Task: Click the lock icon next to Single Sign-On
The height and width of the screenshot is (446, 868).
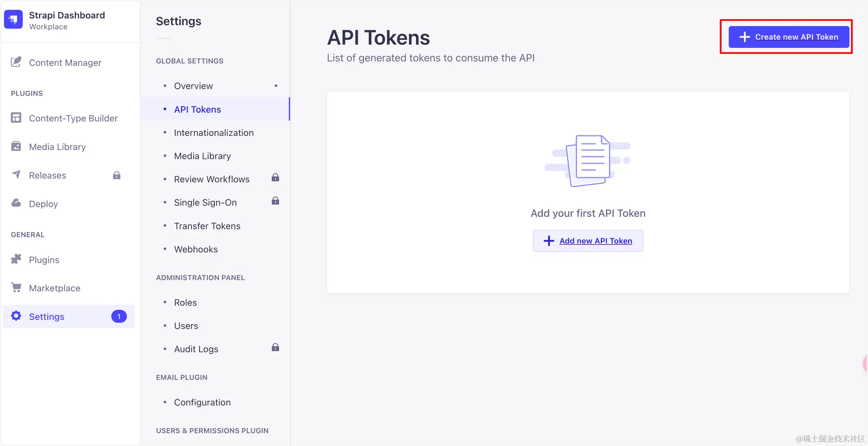Action: coord(275,201)
